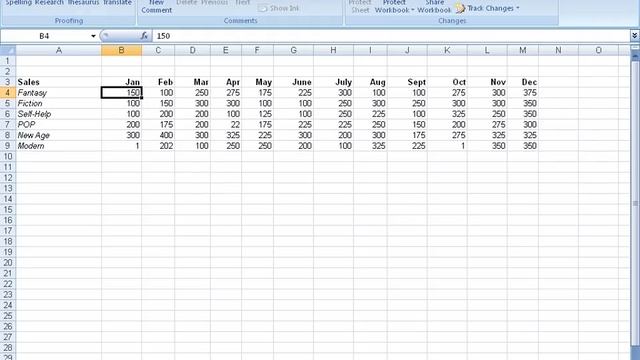This screenshot has width=640, height=360.
Task: Click the Modern August value 325
Action: point(370,146)
